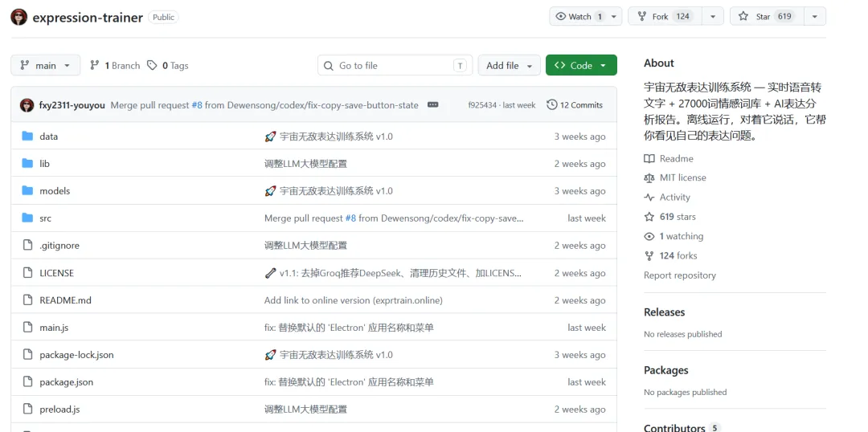Open the Star lists dropdown arrow

coord(814,17)
